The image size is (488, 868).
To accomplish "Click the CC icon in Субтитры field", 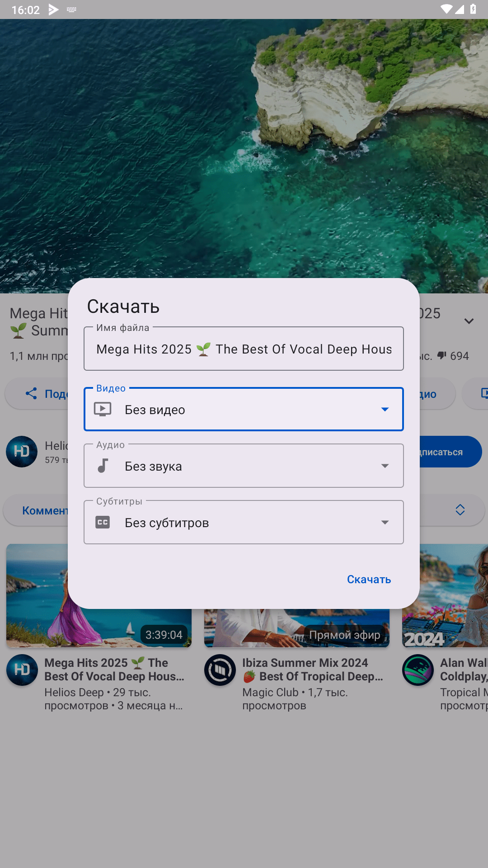I will [x=103, y=522].
